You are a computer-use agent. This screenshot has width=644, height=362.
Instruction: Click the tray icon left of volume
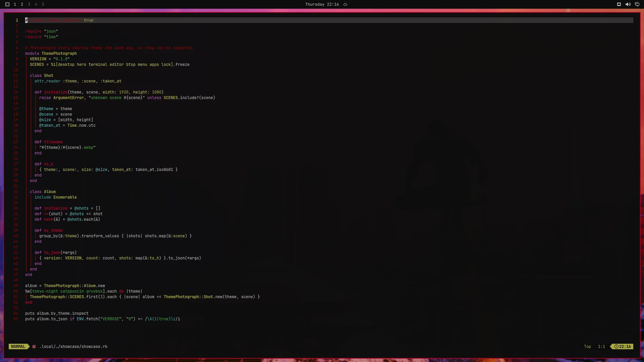[619, 4]
